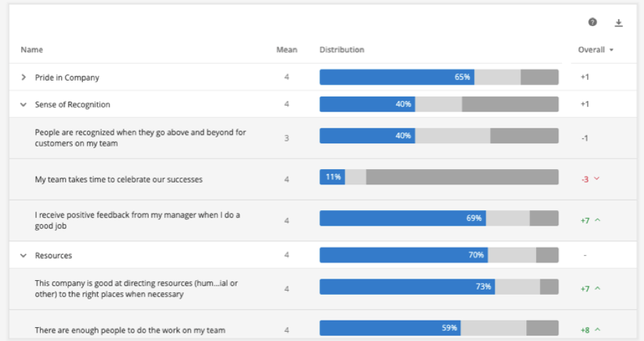Click the help question mark icon

coord(592,22)
